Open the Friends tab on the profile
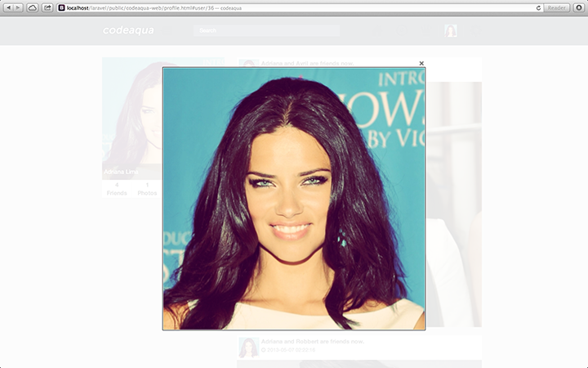Screen dimensions: 588x368 pyautogui.click(x=117, y=190)
